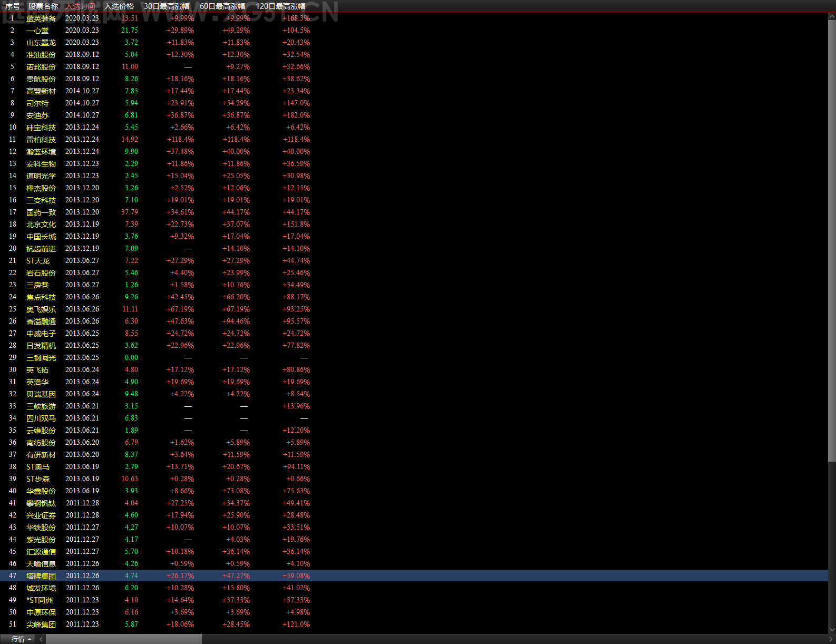Viewport: 836px width, 644px height.
Task: Select stock 云维股份
Action: [41, 431]
